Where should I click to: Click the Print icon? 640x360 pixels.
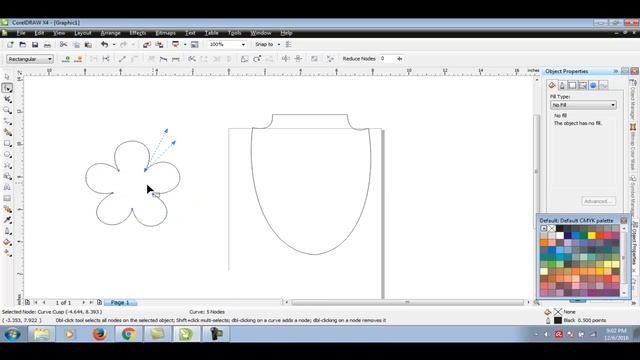point(47,44)
